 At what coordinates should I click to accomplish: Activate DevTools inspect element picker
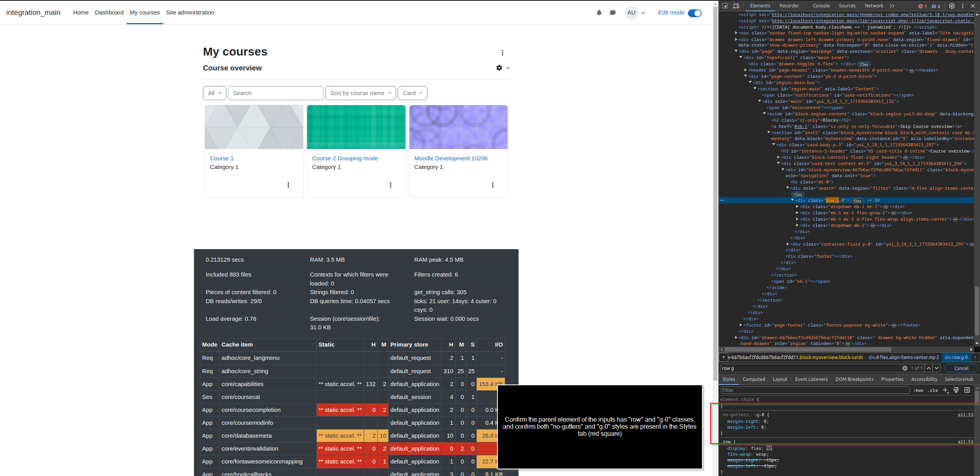point(725,6)
